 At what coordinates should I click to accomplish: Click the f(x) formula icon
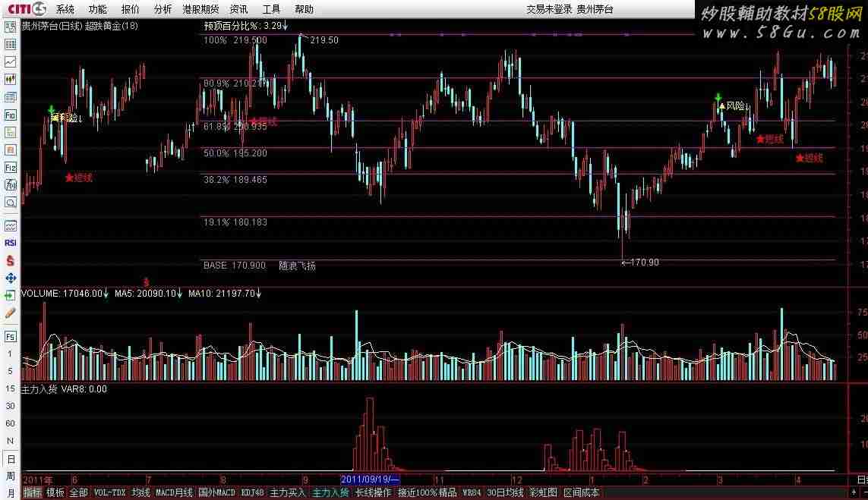click(11, 184)
